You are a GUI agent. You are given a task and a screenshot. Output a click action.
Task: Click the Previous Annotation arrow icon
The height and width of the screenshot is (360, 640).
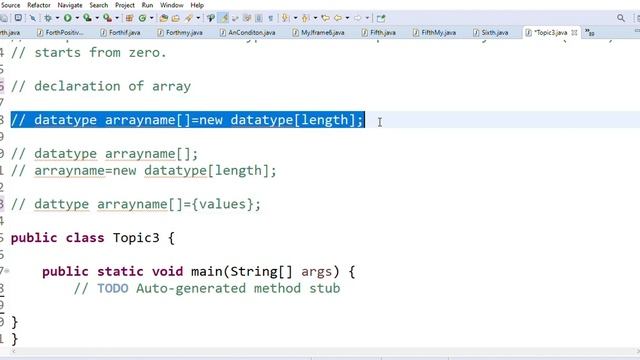coord(305,18)
